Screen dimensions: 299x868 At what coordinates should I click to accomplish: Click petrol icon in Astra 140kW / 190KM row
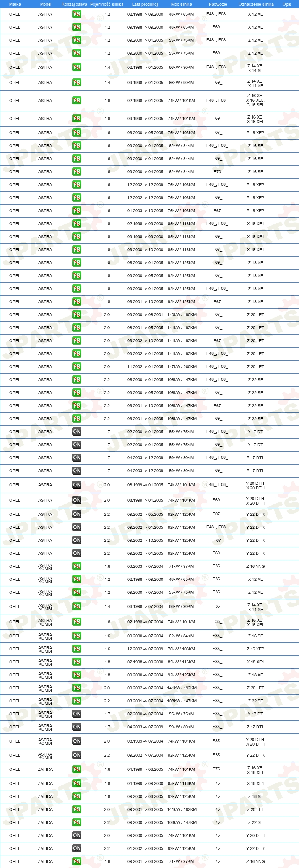pyautogui.click(x=77, y=315)
